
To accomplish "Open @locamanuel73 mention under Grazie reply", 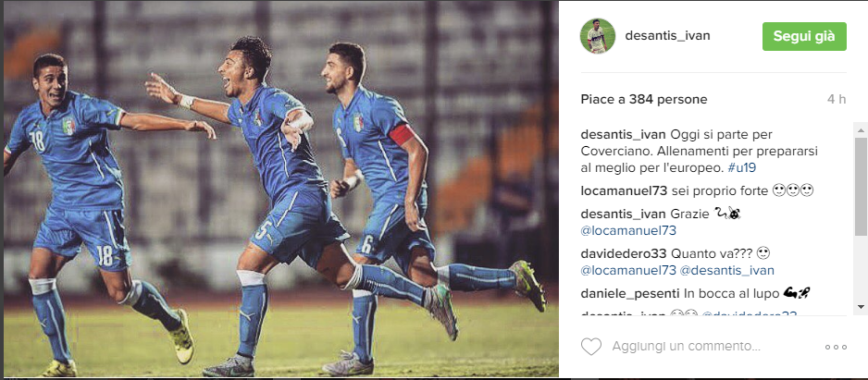I will 628,230.
